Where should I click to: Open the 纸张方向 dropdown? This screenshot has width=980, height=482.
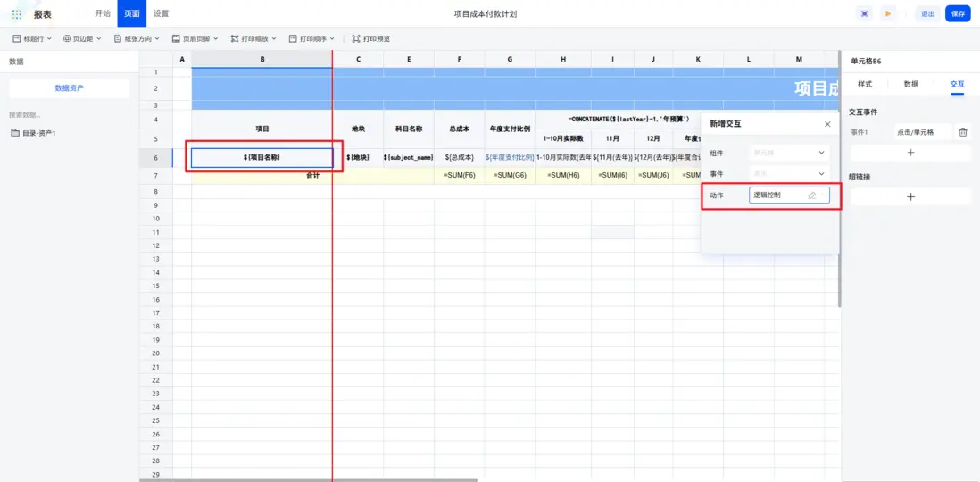click(x=137, y=38)
